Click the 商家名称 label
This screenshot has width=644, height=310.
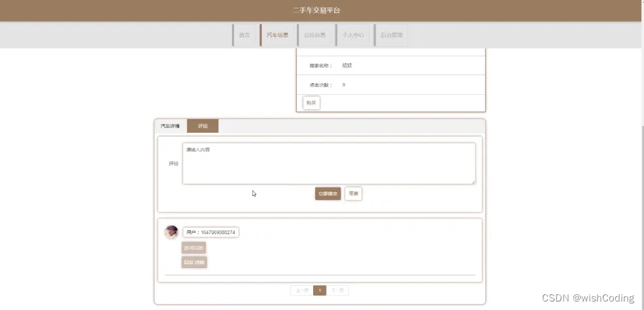[x=321, y=65]
